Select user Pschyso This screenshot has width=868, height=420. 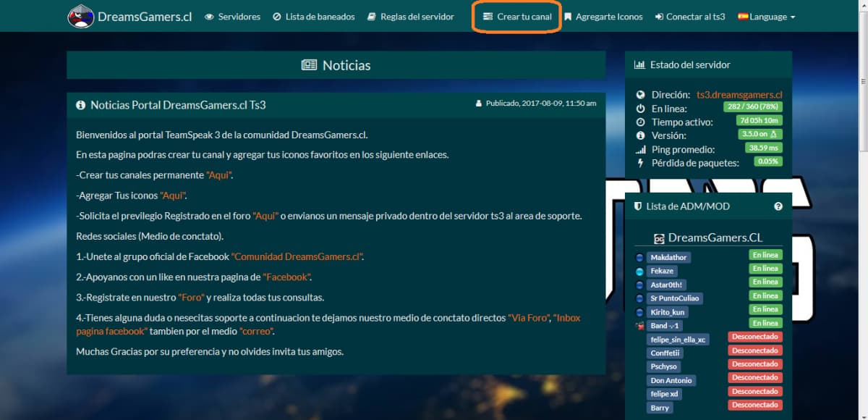(x=664, y=366)
